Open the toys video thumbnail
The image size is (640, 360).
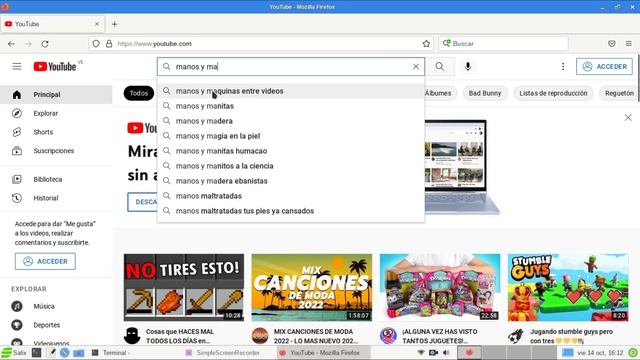pos(440,287)
